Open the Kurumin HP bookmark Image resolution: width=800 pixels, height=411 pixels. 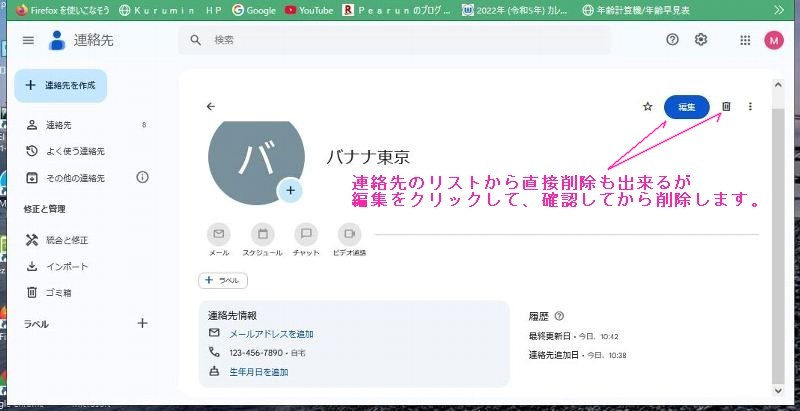coord(170,10)
